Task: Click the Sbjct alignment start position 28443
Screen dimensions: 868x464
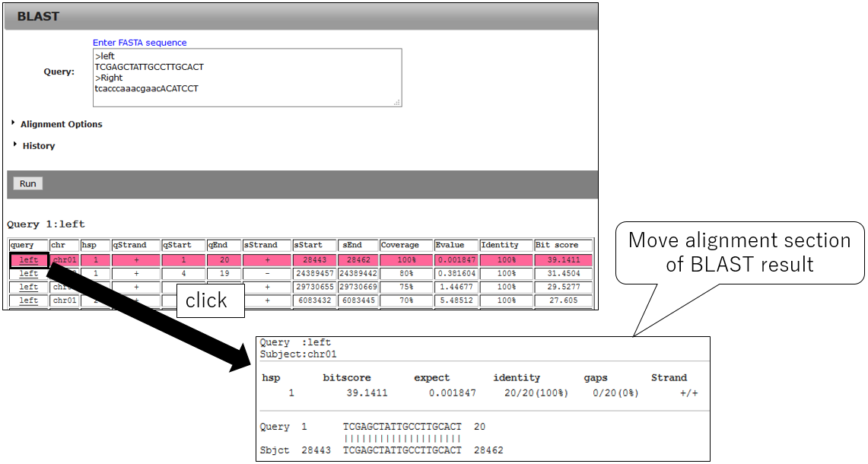Action: tap(316, 450)
